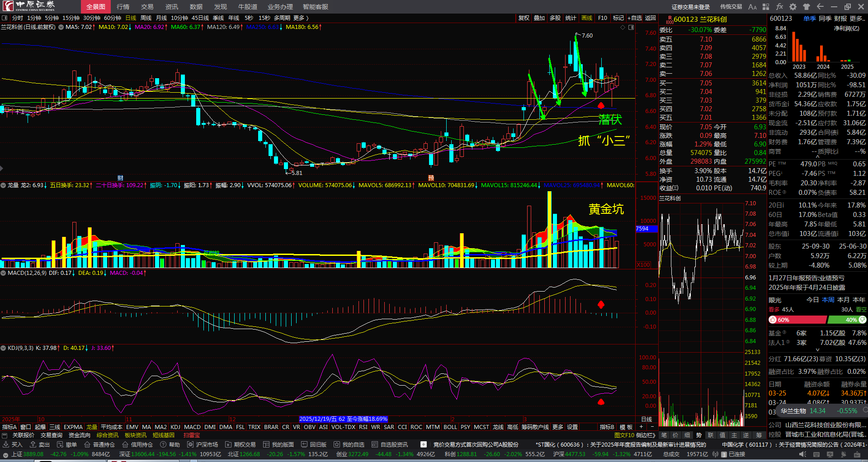Click the zoom in plus button below chart
The image size is (868, 462).
coord(641,427)
